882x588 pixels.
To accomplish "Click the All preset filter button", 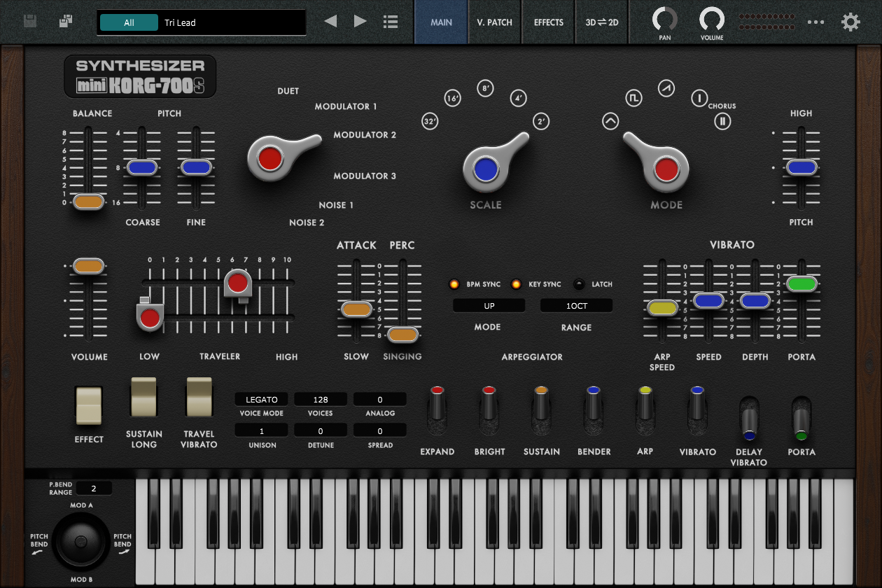I will [x=129, y=22].
